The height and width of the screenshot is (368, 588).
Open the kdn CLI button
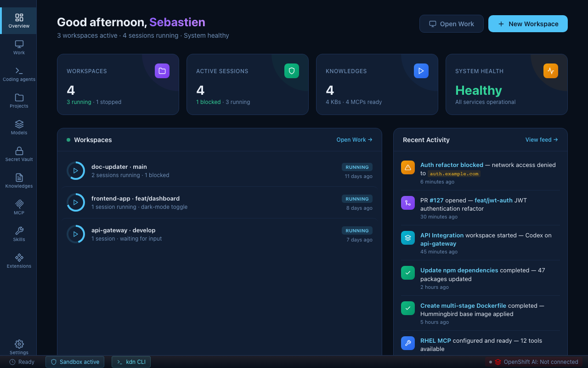[131, 362]
